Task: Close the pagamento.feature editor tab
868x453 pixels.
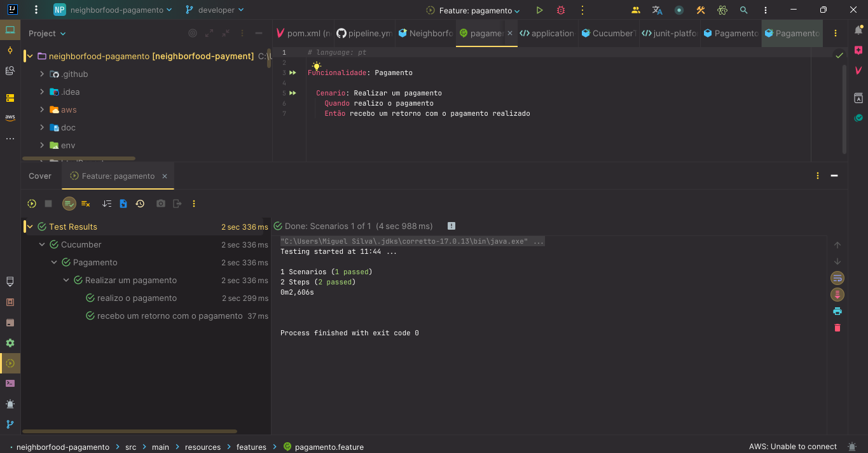Action: click(x=510, y=33)
